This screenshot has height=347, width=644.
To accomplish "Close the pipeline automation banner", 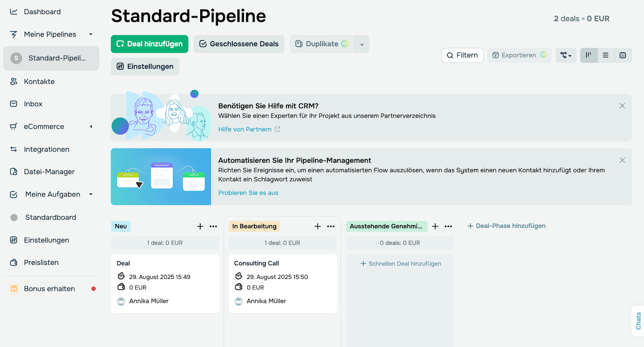I will point(622,160).
